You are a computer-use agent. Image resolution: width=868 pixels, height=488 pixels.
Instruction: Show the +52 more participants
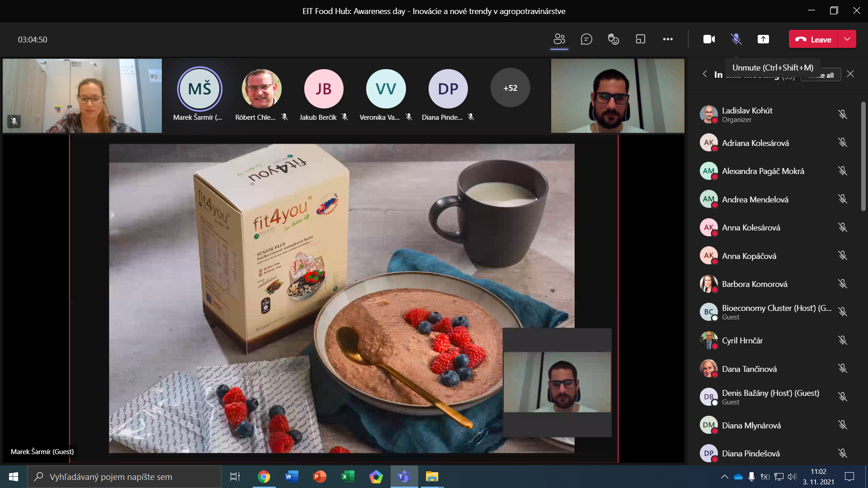pyautogui.click(x=510, y=88)
